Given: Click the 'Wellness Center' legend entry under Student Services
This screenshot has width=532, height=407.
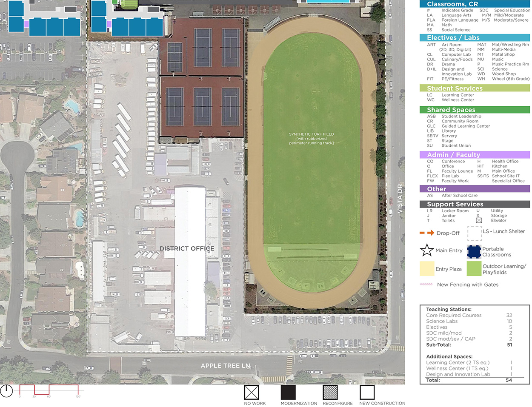Looking at the screenshot, I should (x=458, y=100).
